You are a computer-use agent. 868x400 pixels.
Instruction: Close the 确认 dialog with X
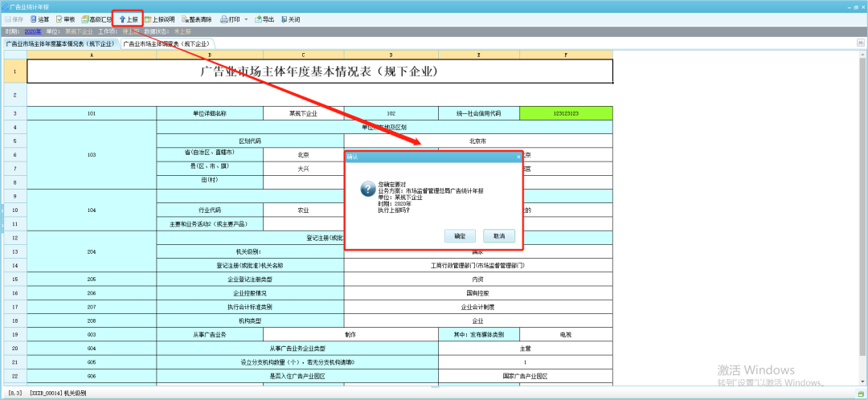pyautogui.click(x=518, y=157)
